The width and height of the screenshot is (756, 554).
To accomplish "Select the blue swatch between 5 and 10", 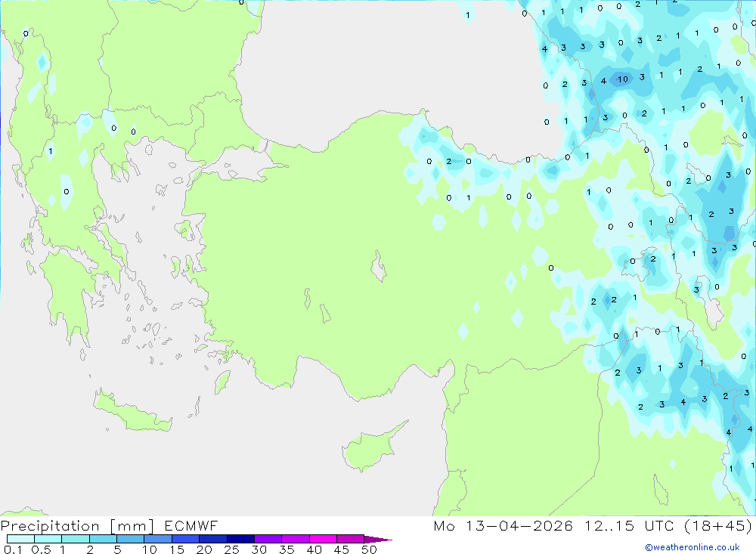I will click(x=131, y=539).
